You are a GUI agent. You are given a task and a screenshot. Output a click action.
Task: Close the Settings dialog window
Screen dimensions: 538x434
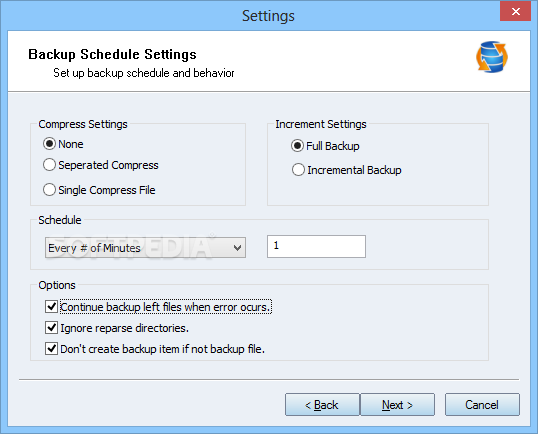[x=515, y=12]
